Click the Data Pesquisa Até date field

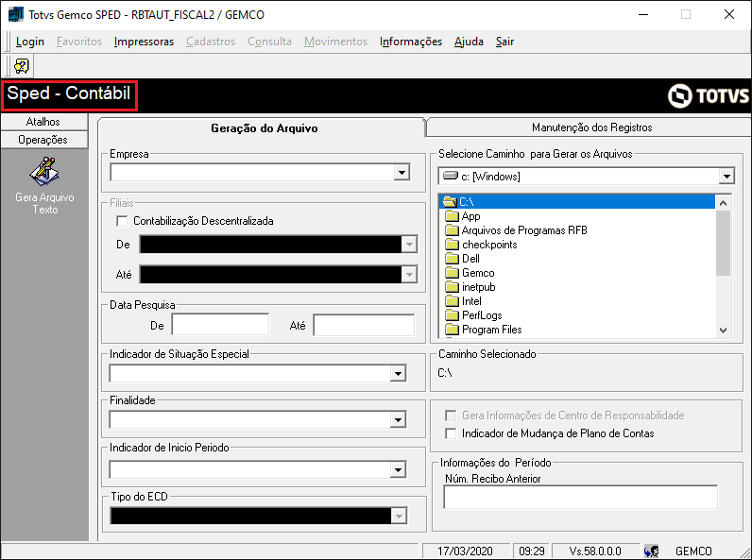click(x=364, y=325)
